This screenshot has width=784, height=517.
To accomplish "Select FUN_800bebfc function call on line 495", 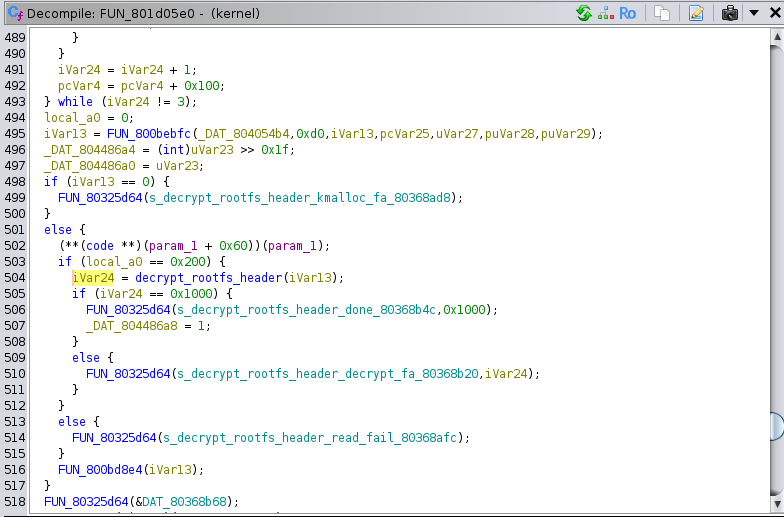I will tap(148, 134).
